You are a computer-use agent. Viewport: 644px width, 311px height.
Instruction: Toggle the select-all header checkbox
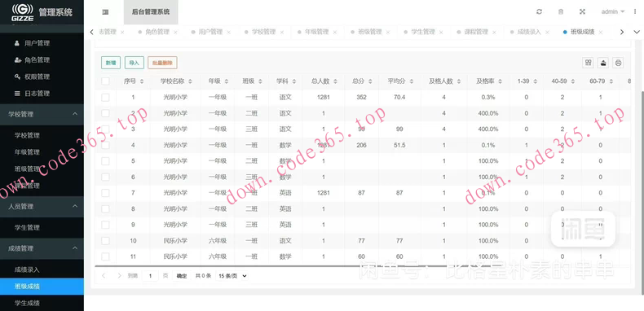(105, 81)
